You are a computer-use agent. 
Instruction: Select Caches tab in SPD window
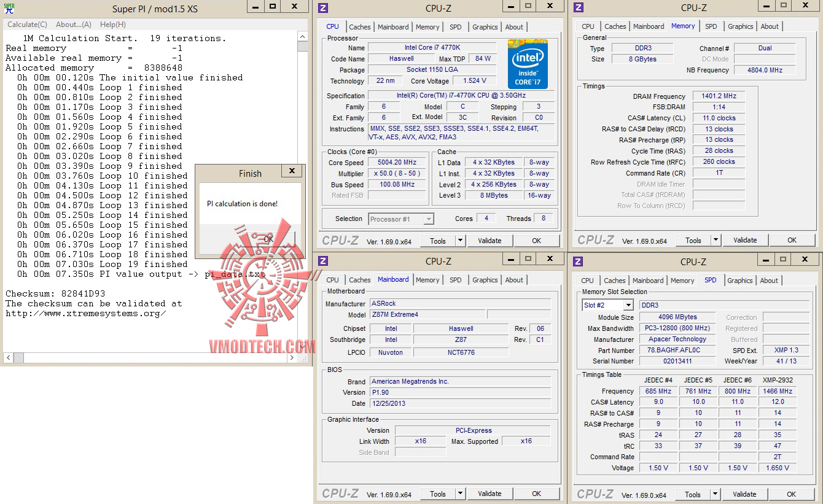pos(615,281)
